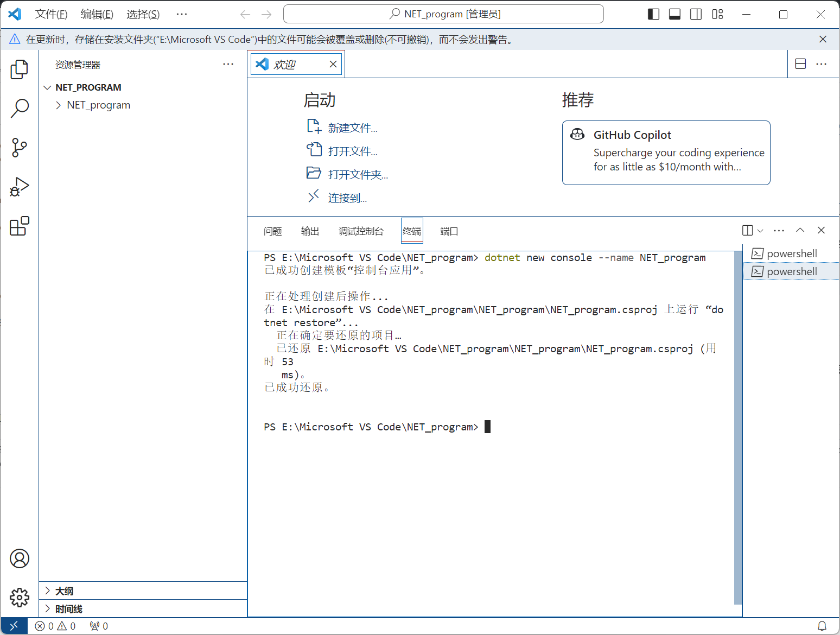Click the remote window icon in status bar
Screen dimensions: 840x635
click(x=14, y=626)
